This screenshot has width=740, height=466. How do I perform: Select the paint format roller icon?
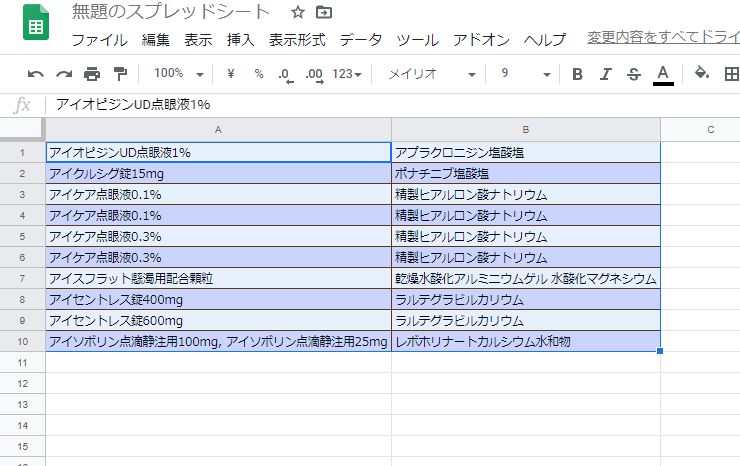click(120, 74)
